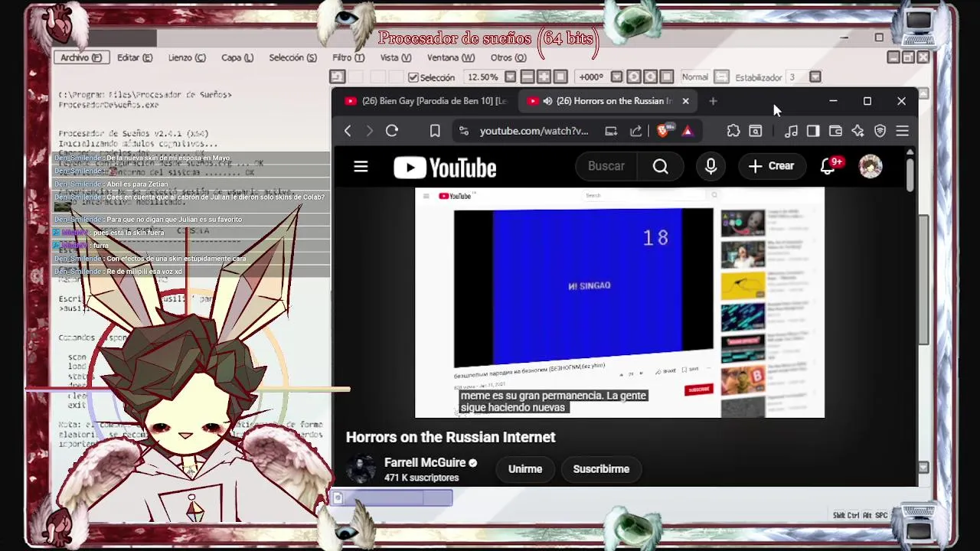Click the picture-in-picture icon in the address bar

coord(611,131)
